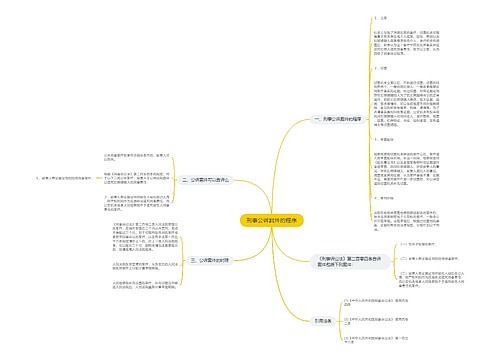Click the 根据《刑事诉讼法》第二百零四条 paragraph node
The width and height of the screenshot is (500, 360).
tap(136, 178)
